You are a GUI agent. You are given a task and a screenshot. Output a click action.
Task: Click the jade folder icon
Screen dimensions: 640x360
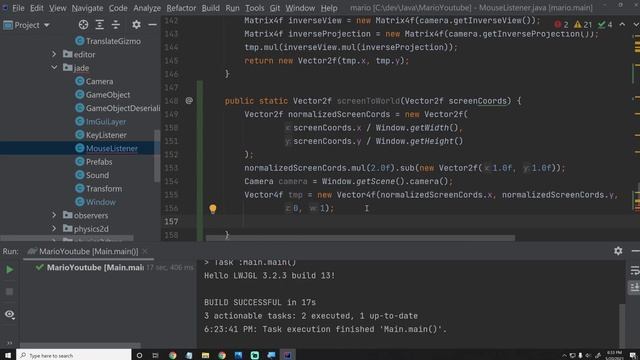click(67, 67)
